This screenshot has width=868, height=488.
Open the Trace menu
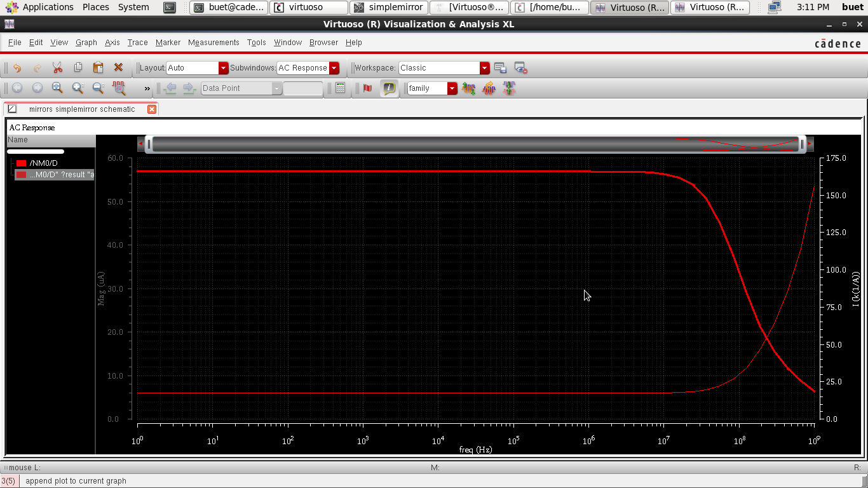click(137, 43)
